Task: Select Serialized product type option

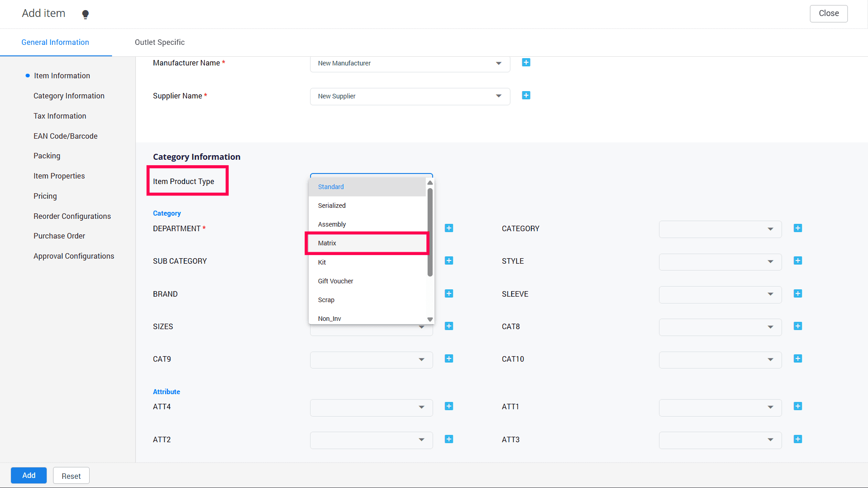Action: pyautogui.click(x=367, y=206)
